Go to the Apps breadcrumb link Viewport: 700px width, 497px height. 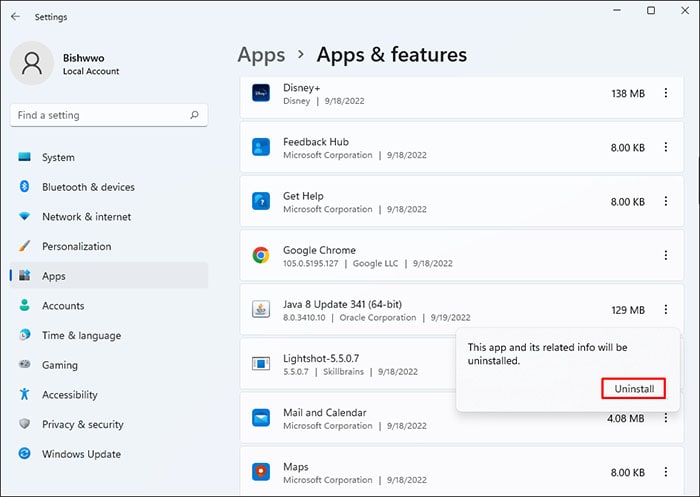261,55
